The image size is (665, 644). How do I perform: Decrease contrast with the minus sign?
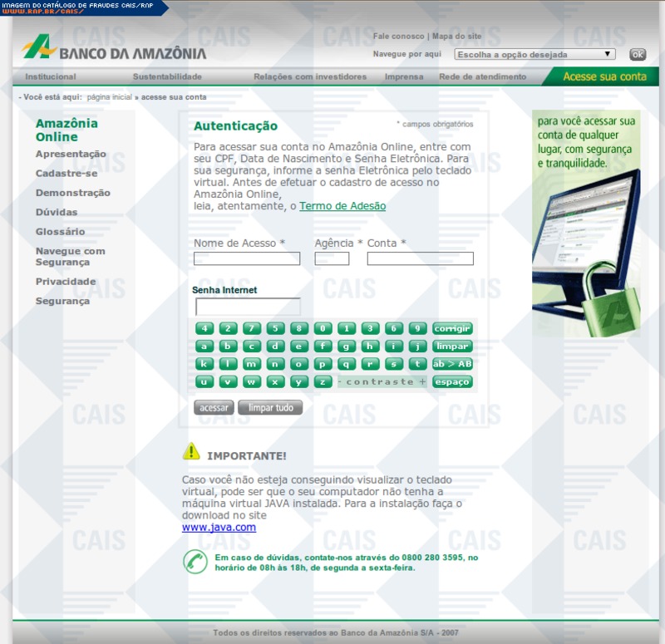click(x=340, y=382)
